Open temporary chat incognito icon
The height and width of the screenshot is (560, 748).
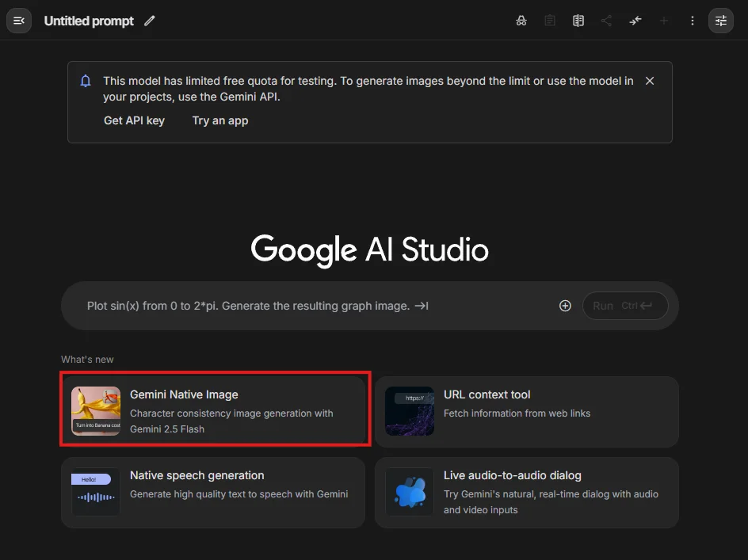point(521,21)
